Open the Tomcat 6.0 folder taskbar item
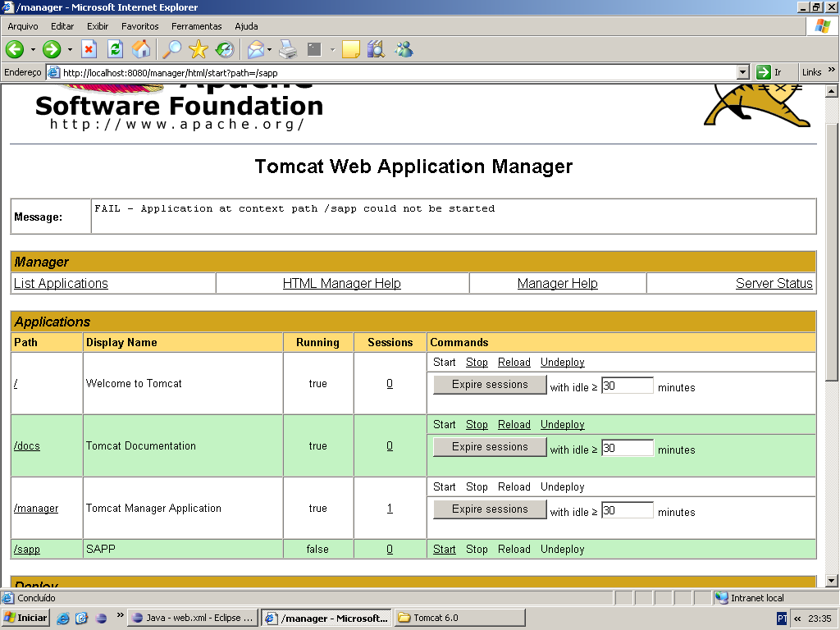The image size is (840, 630). click(x=460, y=618)
